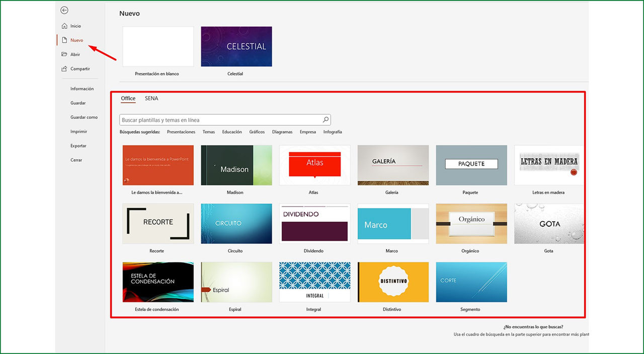Open the Inicio home icon
This screenshot has height=354, width=644.
64,26
